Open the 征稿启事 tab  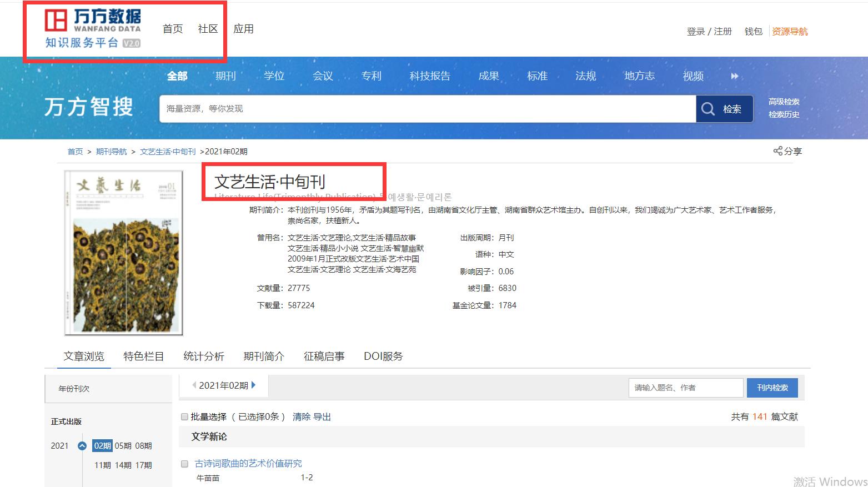coord(324,357)
